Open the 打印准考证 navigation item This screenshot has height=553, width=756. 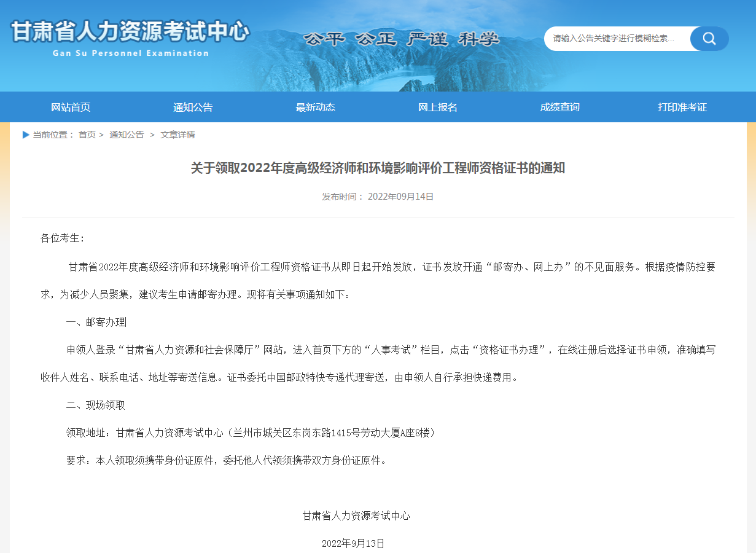pos(682,108)
